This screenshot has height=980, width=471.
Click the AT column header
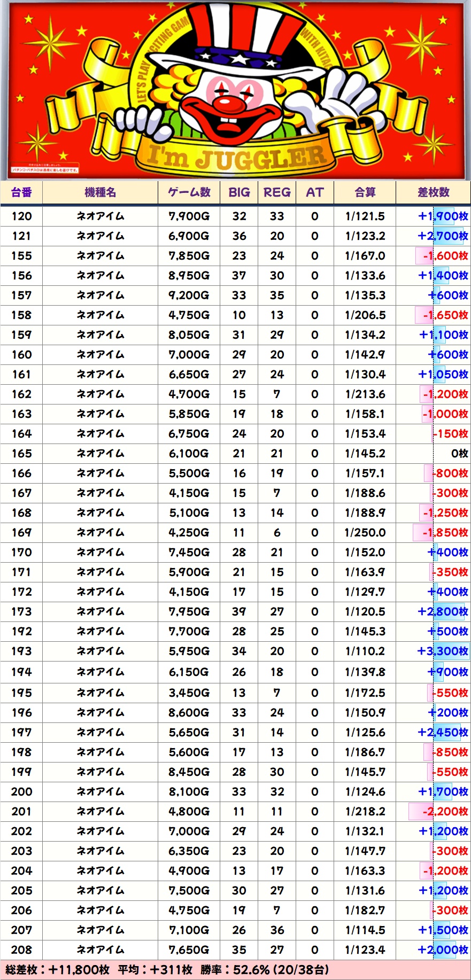tap(314, 192)
